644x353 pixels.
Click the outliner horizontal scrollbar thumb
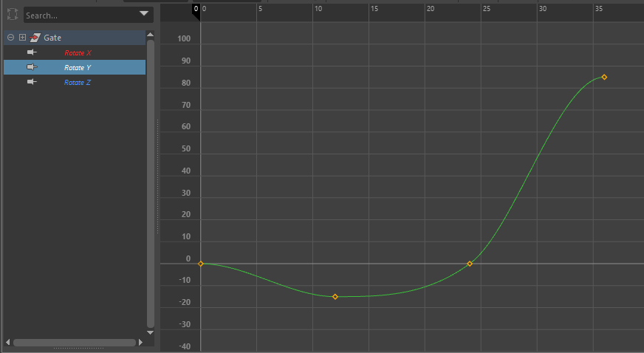[x=75, y=343]
